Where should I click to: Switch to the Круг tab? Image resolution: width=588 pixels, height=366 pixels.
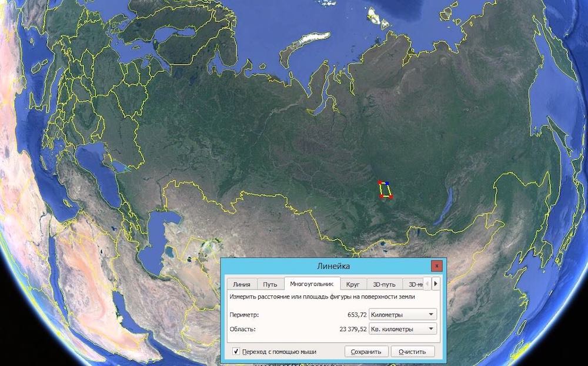click(x=353, y=284)
